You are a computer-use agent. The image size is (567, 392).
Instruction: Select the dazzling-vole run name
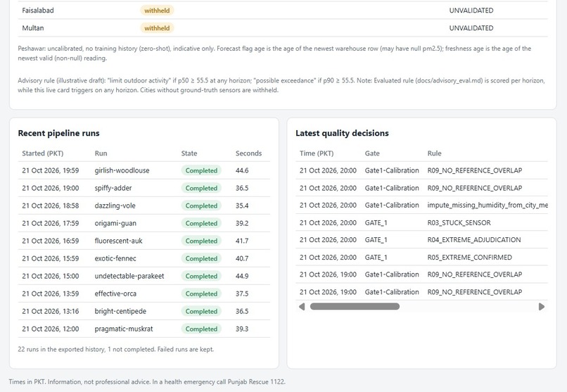[115, 206]
